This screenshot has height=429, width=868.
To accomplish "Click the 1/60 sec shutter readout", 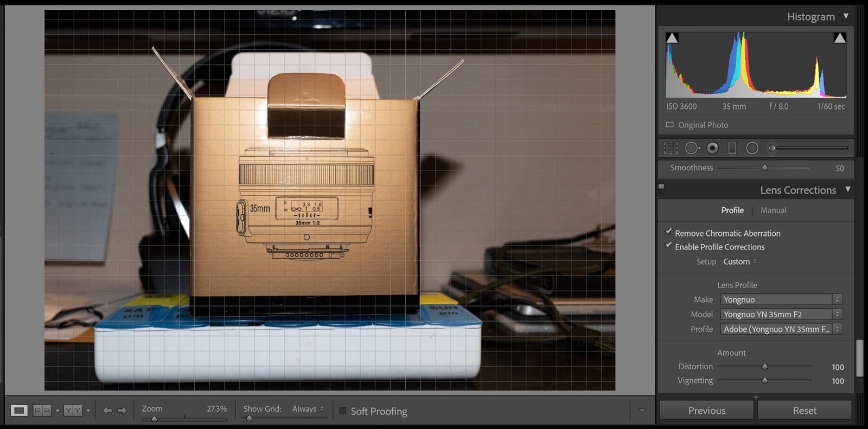I will click(831, 106).
